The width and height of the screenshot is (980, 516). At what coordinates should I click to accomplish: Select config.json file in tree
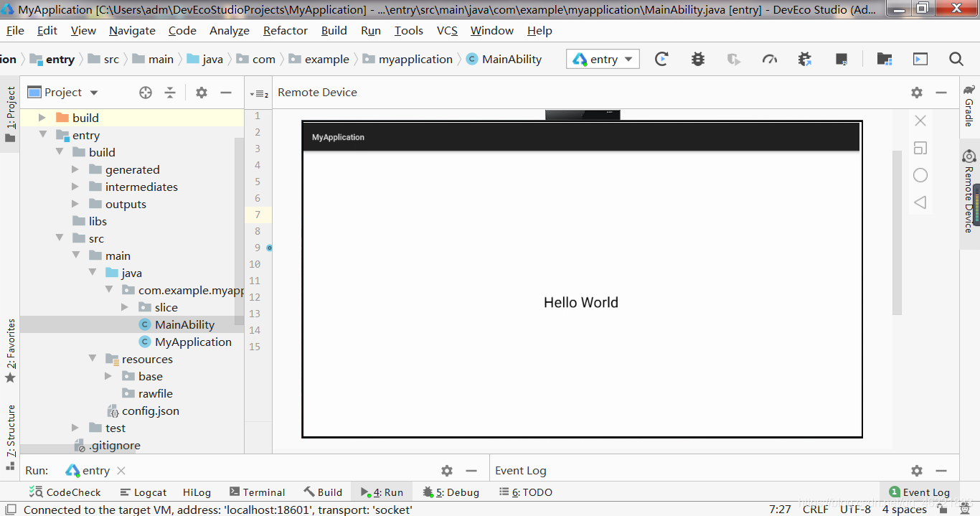143,411
